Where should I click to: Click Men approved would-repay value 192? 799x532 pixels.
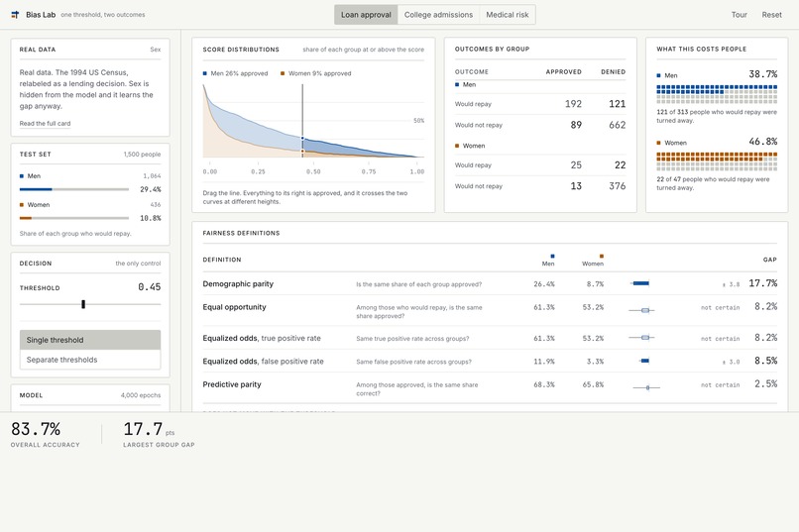573,104
